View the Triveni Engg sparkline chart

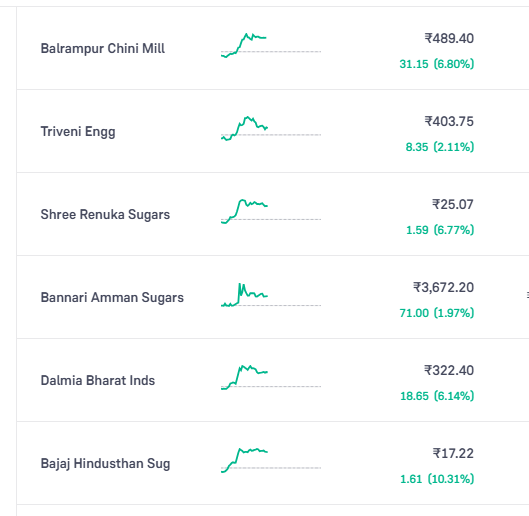click(x=271, y=128)
